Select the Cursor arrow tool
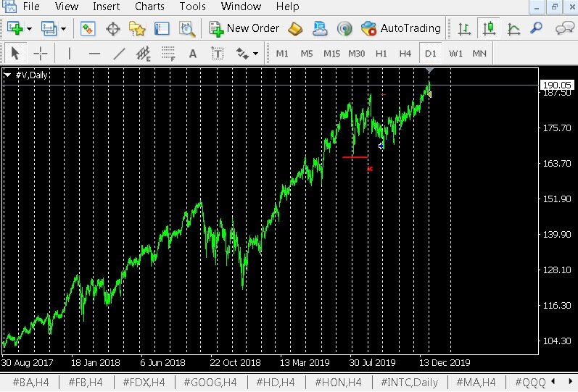Screen dimensions: 578x392 click(x=15, y=54)
